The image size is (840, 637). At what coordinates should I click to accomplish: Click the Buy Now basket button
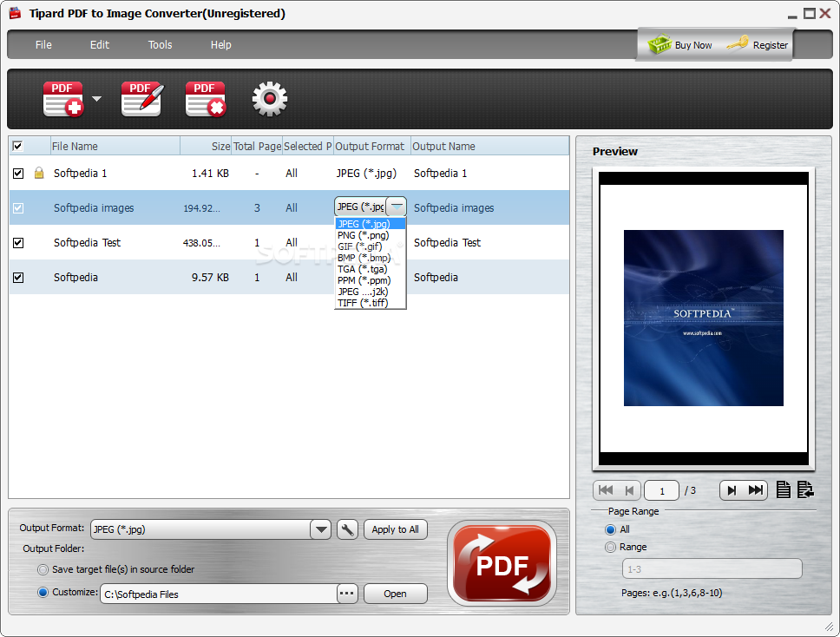point(679,45)
